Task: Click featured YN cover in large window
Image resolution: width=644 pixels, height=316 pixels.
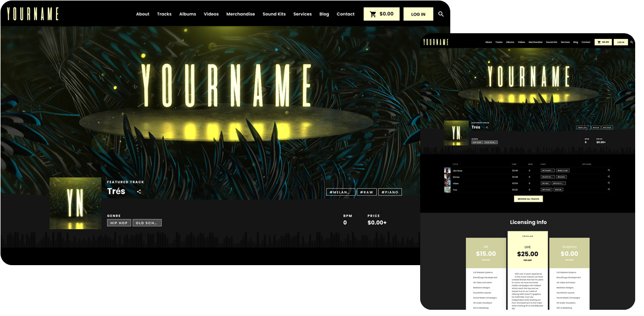Action: (75, 203)
